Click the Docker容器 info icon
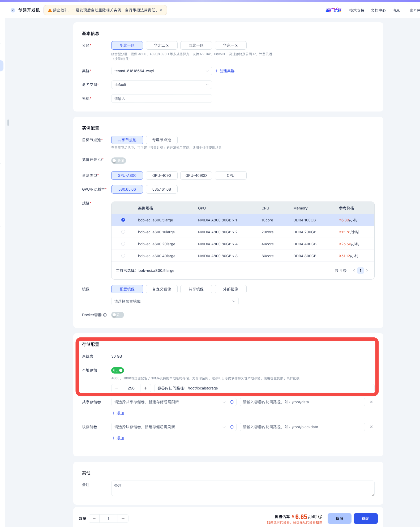The image size is (420, 527). 105,315
